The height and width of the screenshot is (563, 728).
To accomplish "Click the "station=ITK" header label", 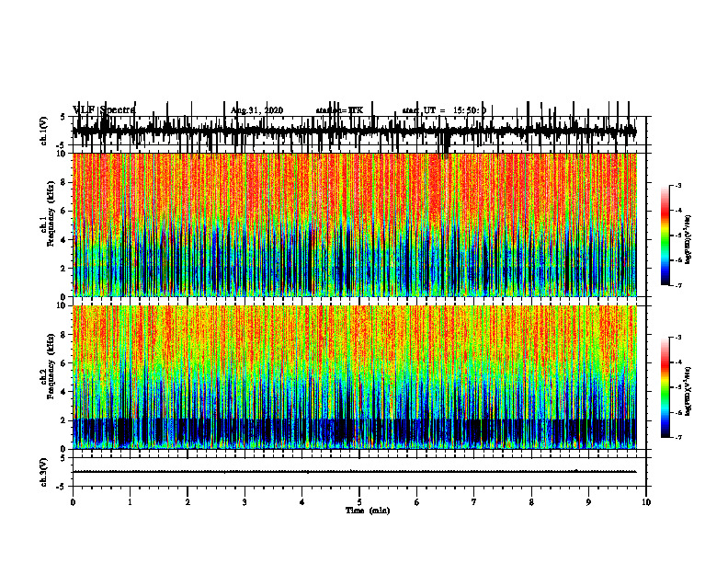I will [339, 110].
